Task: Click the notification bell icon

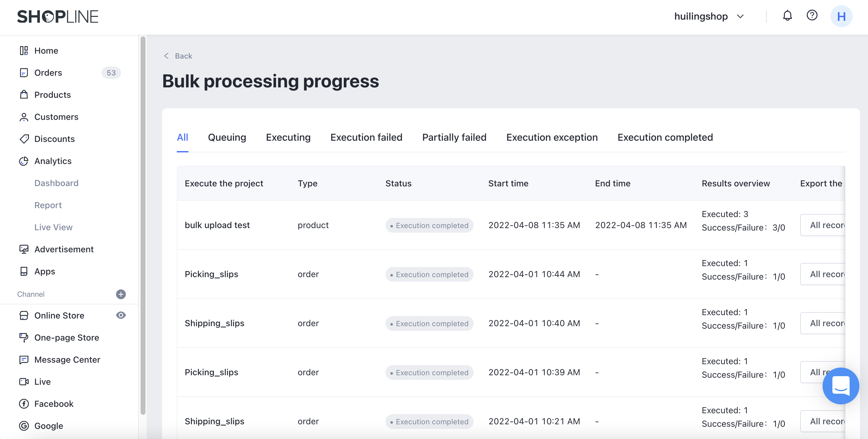Action: [787, 16]
